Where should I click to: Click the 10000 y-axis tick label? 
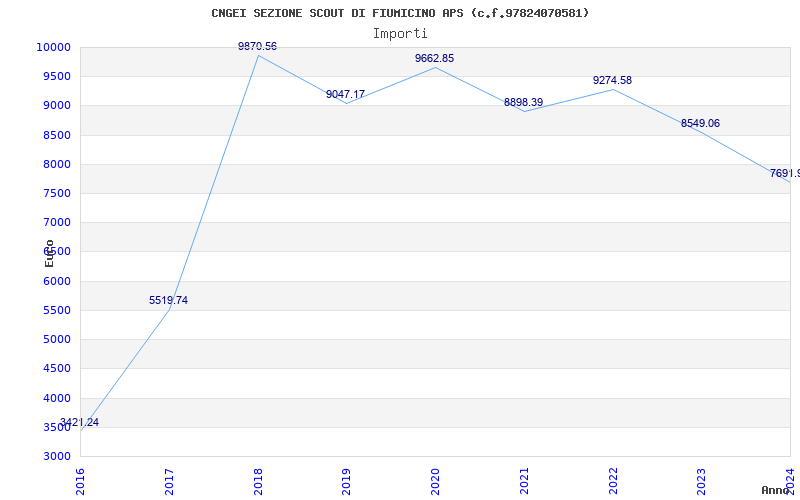coord(53,47)
